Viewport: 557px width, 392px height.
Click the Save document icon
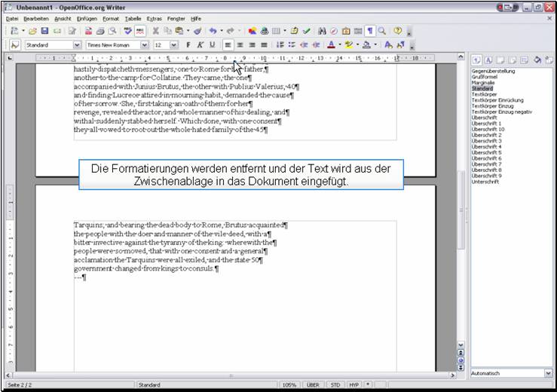pyautogui.click(x=44, y=31)
